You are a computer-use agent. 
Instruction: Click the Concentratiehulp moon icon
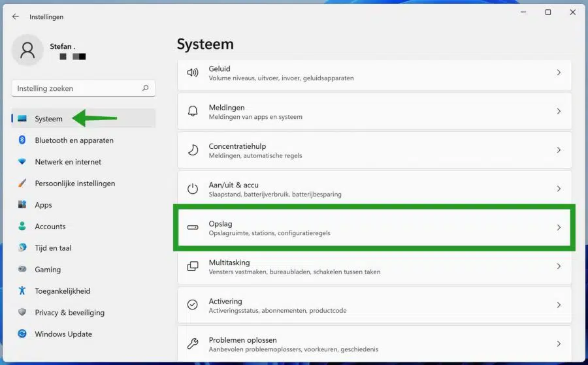click(193, 150)
